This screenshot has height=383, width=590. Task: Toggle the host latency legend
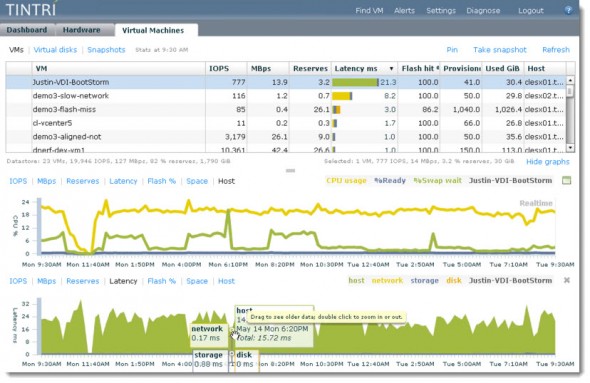(x=356, y=280)
